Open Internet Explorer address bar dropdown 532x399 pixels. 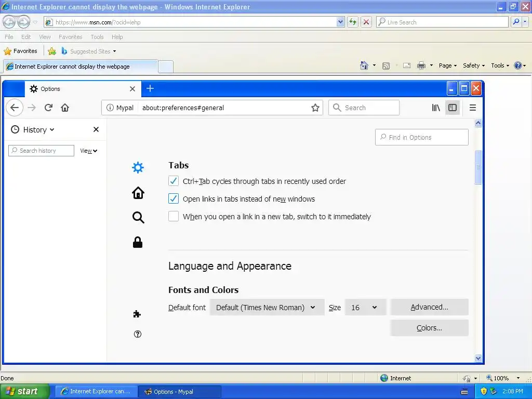[341, 22]
